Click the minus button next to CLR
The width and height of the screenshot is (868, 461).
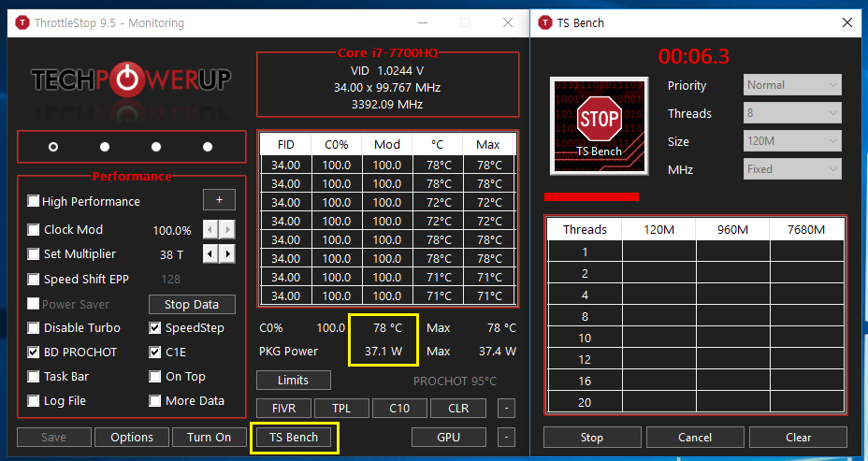click(506, 409)
